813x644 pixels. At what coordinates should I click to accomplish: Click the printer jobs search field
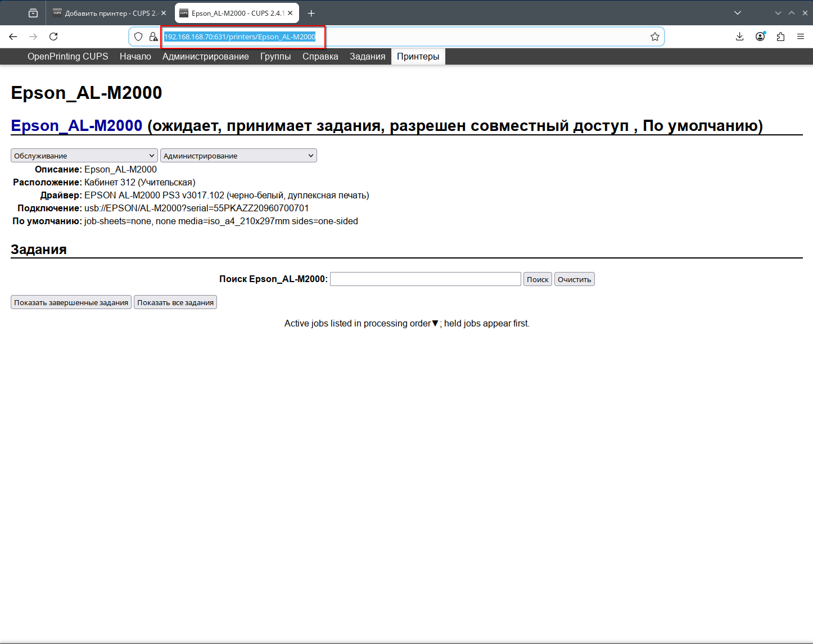[x=425, y=279]
